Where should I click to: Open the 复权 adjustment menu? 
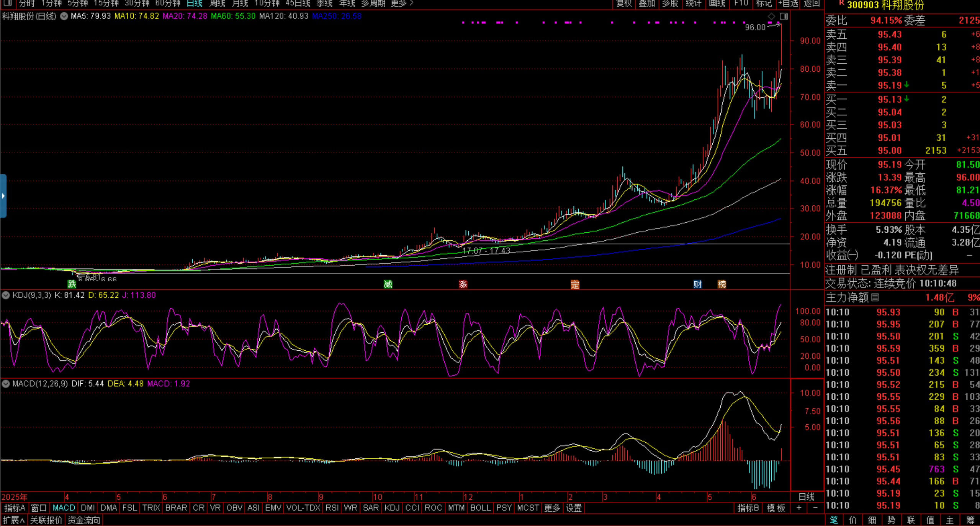point(624,3)
